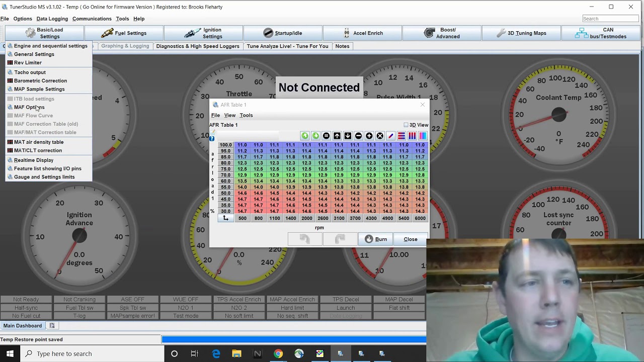Open Microsoft Edge from the taskbar
This screenshot has height=362, width=644.
coord(216,353)
